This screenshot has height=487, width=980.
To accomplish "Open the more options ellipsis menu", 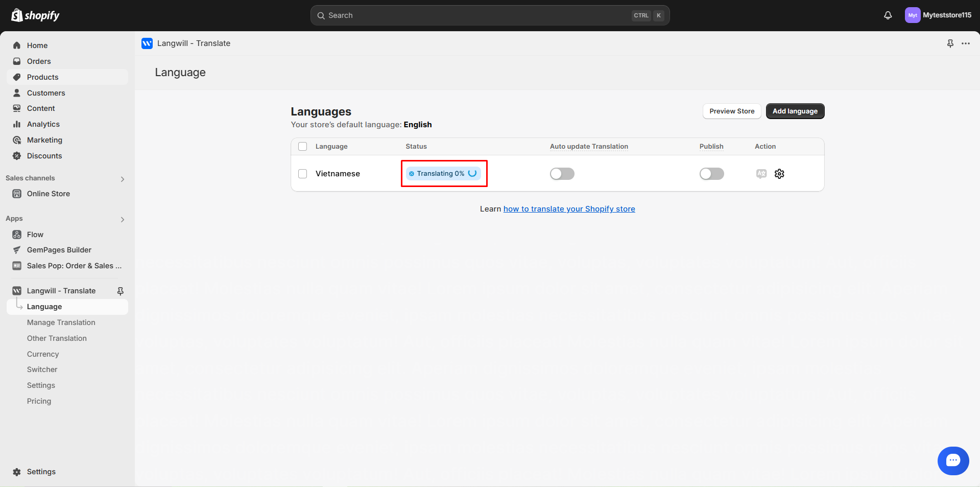I will 966,43.
